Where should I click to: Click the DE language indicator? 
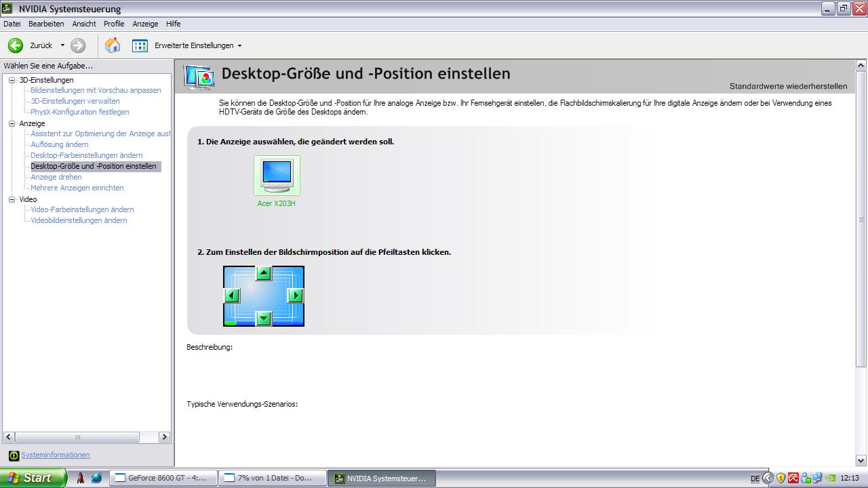tap(755, 479)
